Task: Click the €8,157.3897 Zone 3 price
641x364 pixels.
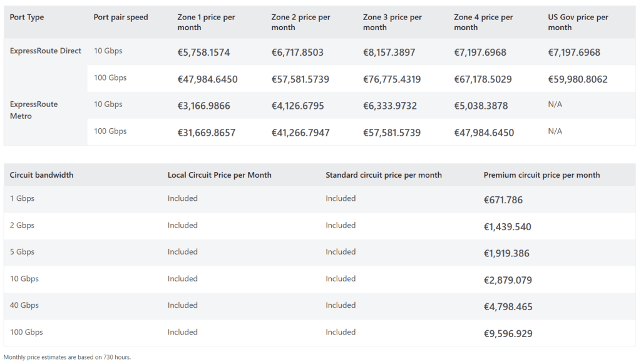Action: click(389, 53)
